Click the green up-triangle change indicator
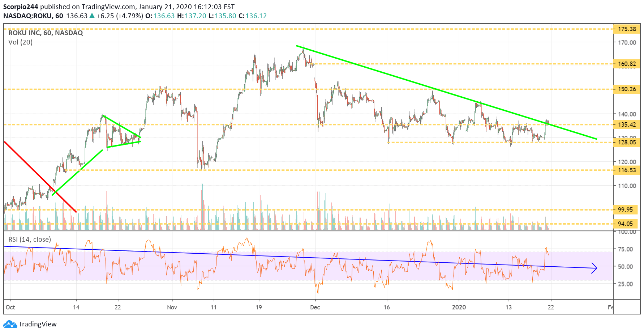Screen dimensions: 644x334 (x=92, y=16)
